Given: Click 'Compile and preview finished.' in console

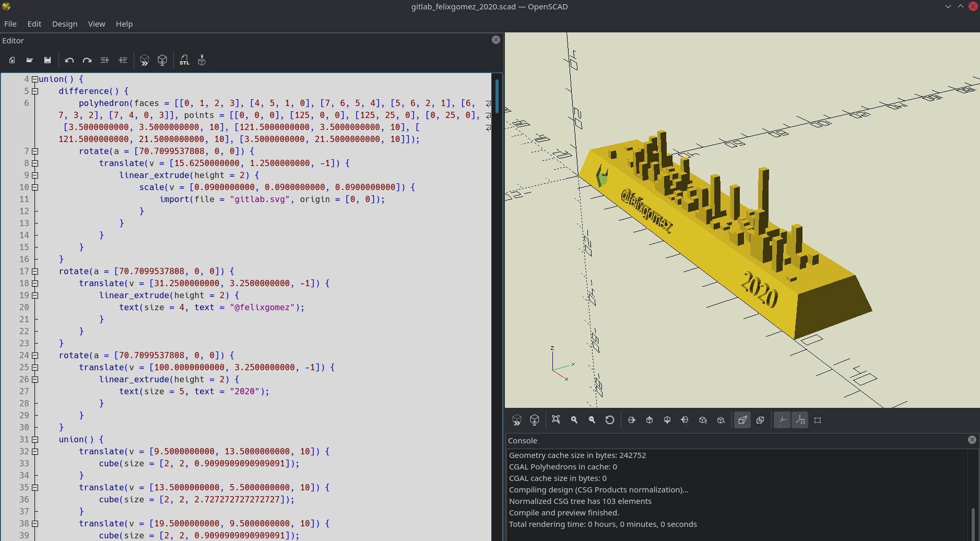Looking at the screenshot, I should tap(564, 513).
